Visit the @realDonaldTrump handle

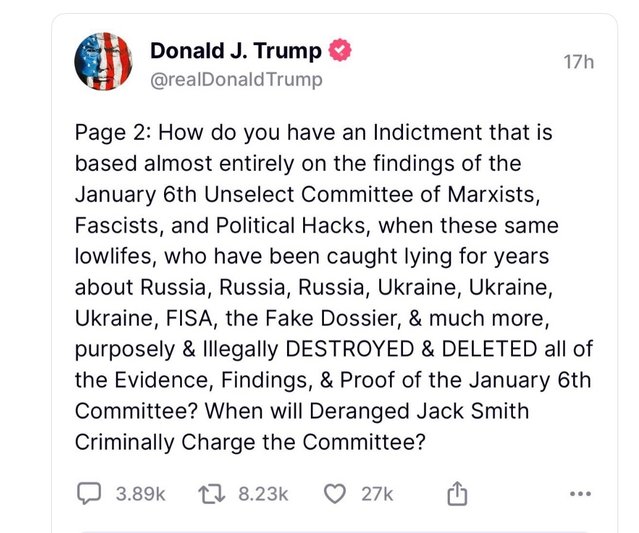click(x=236, y=80)
